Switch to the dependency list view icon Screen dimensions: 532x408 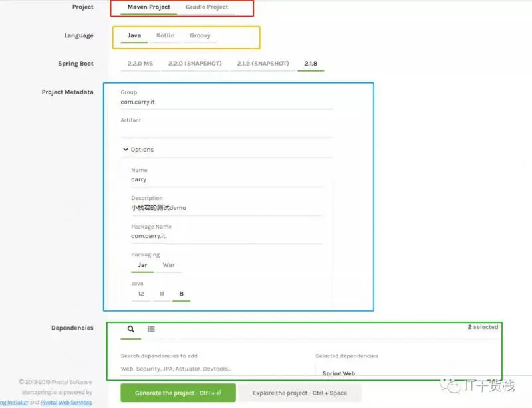pyautogui.click(x=151, y=329)
